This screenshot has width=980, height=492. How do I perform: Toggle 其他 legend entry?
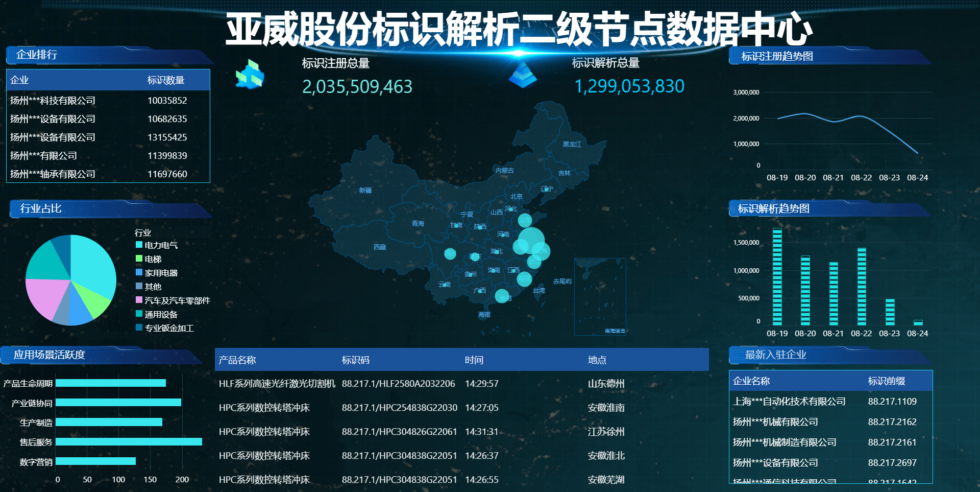point(149,287)
